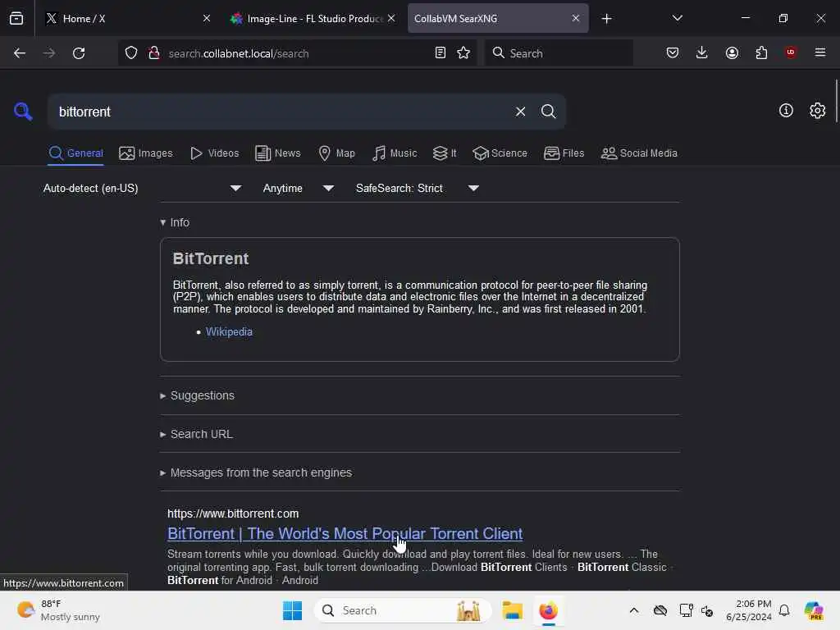Viewport: 840px width, 630px height.
Task: Select the Images search category
Action: coord(146,153)
